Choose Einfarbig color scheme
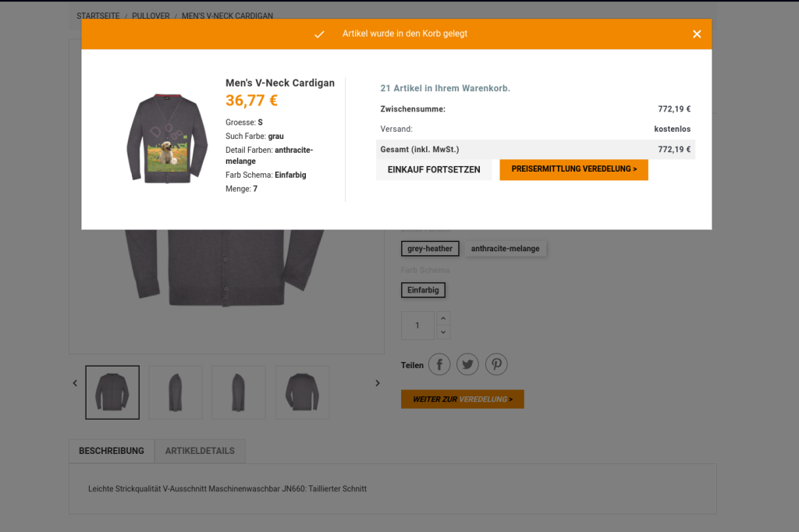The width and height of the screenshot is (799, 532). click(423, 290)
